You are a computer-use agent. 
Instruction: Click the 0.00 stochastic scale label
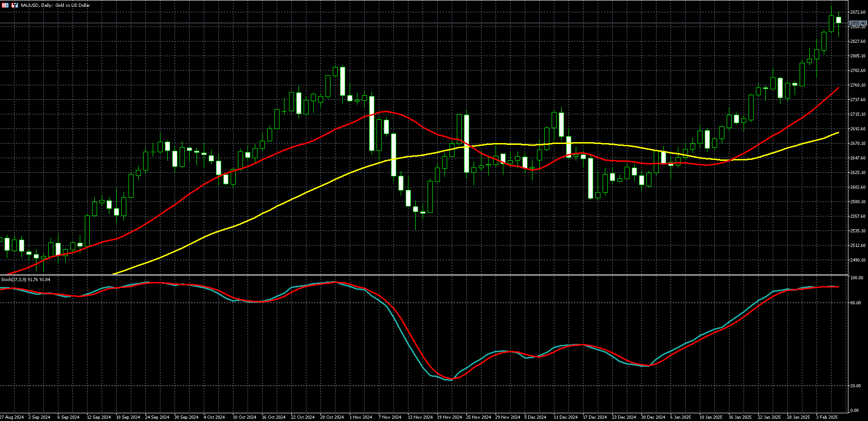(x=855, y=411)
